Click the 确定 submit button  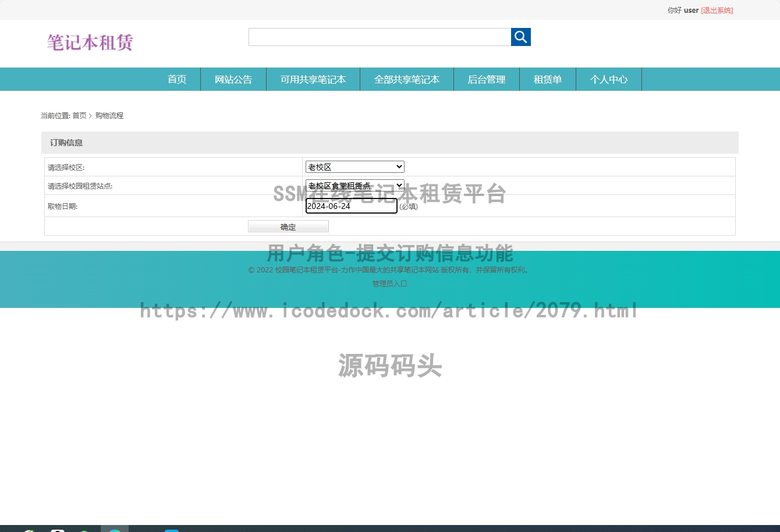288,226
